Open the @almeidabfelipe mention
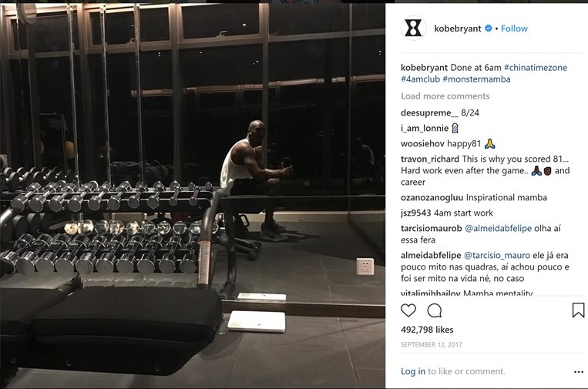This screenshot has height=389, width=588. tap(498, 228)
